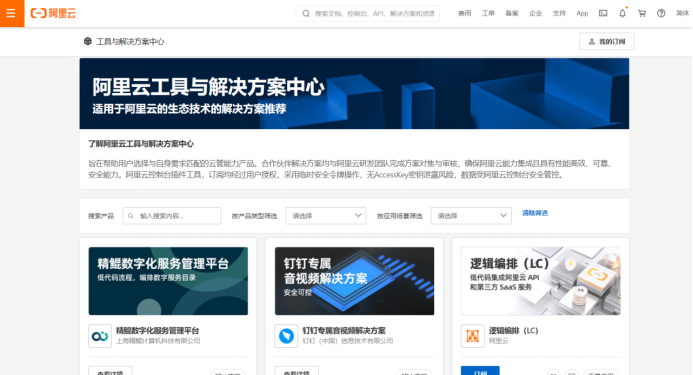Click the 搜索产品 input field
This screenshot has width=693, height=375.
pos(171,216)
